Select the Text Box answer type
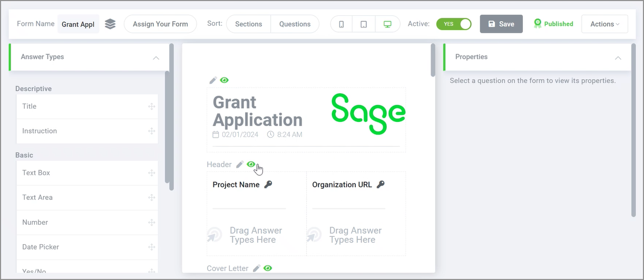 pyautogui.click(x=87, y=173)
